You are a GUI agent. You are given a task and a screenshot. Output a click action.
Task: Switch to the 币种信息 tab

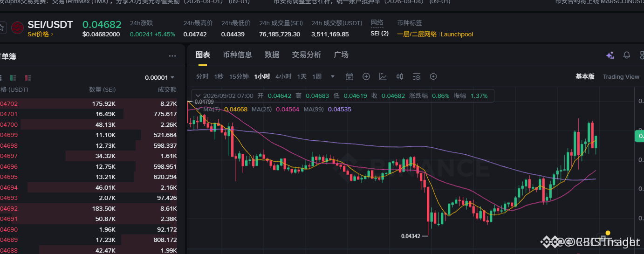(x=238, y=55)
